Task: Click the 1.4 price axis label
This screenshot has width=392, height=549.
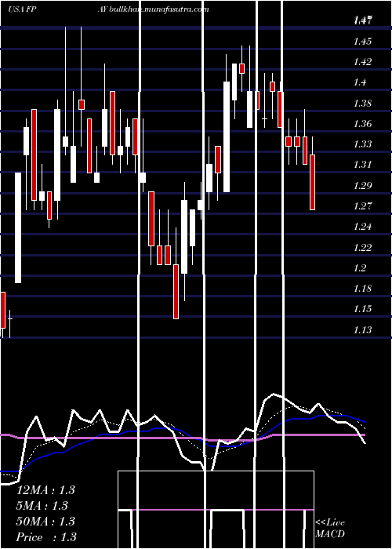Action: (361, 82)
